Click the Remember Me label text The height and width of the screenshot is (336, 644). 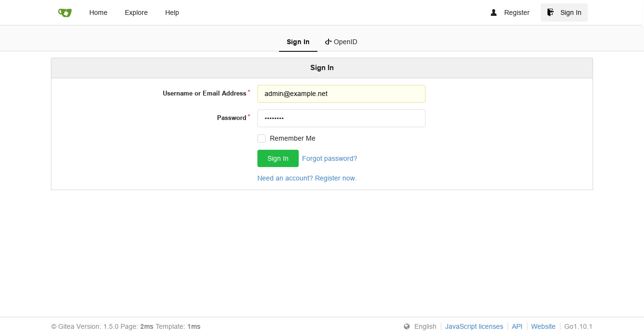click(292, 138)
